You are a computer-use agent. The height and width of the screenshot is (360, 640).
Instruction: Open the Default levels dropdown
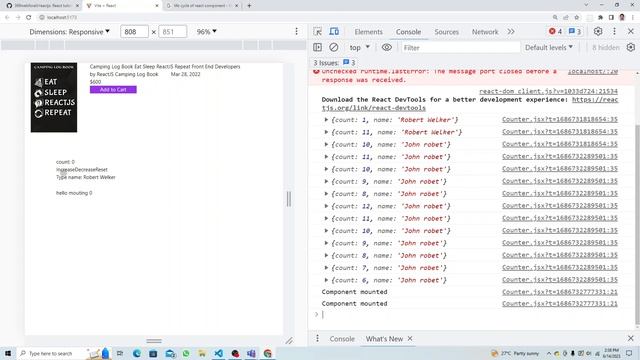click(x=549, y=47)
